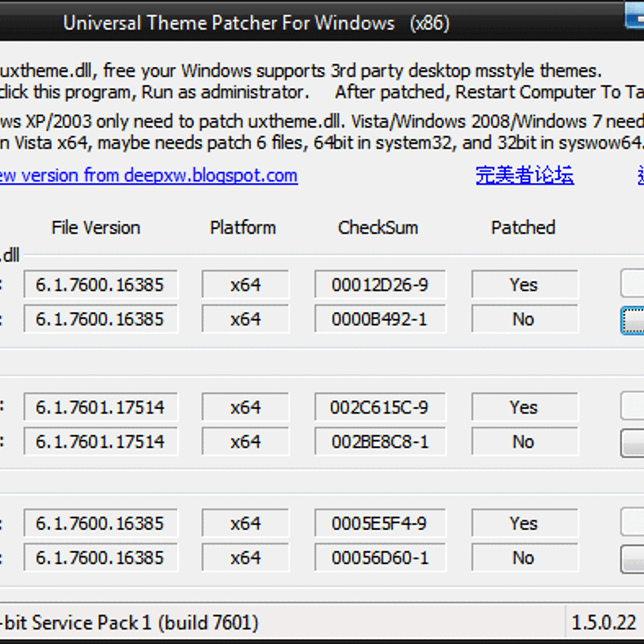Screen dimensions: 644x644
Task: Click x64 platform in the 0000B492-1 row
Action: [246, 319]
